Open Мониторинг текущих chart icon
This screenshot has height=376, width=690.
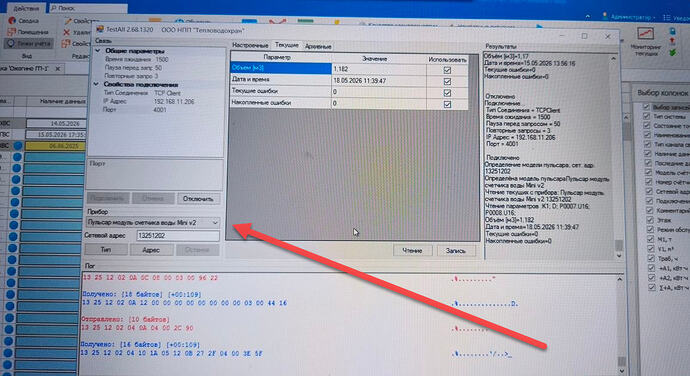pyautogui.click(x=646, y=33)
